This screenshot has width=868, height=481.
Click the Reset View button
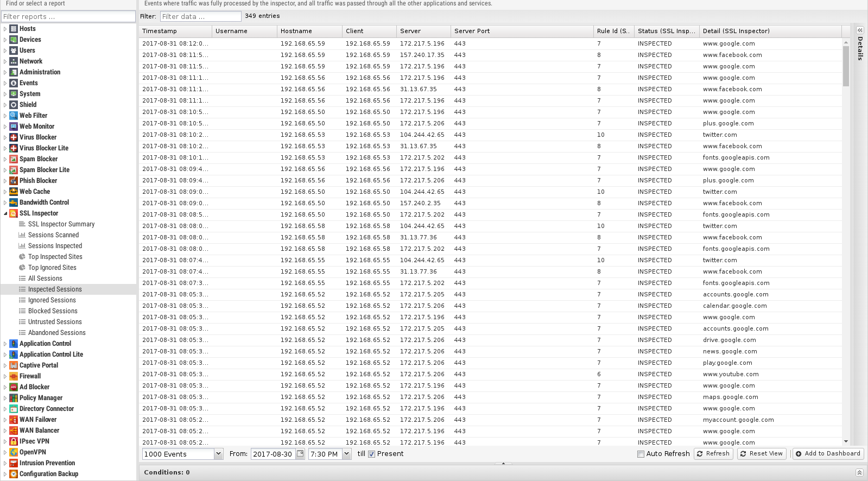tap(762, 454)
